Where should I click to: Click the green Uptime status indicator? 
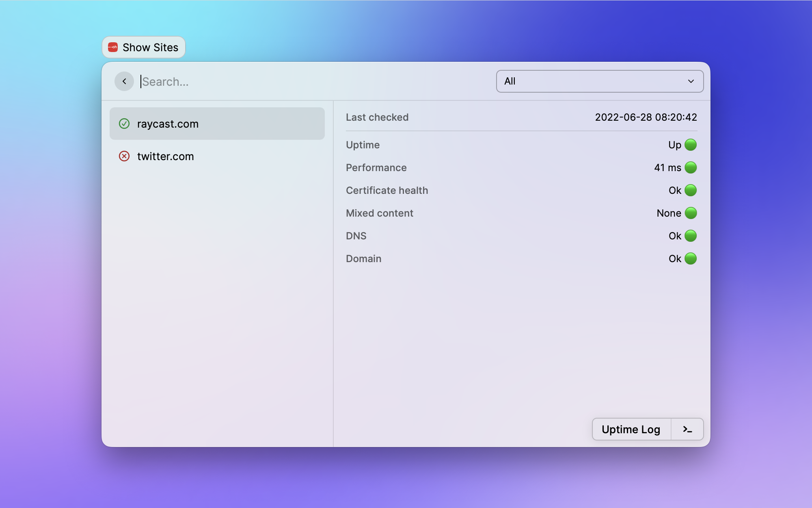[x=691, y=145]
